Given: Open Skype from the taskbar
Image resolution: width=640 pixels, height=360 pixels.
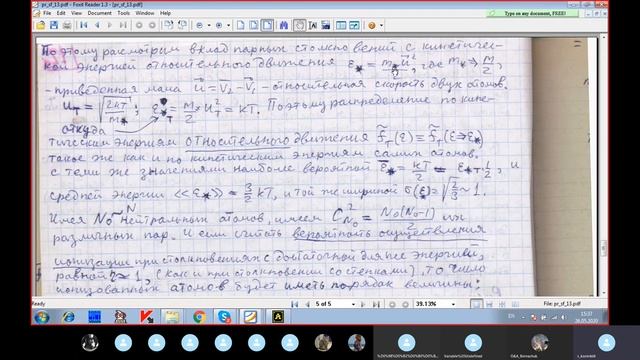Looking at the screenshot, I should point(224,317).
